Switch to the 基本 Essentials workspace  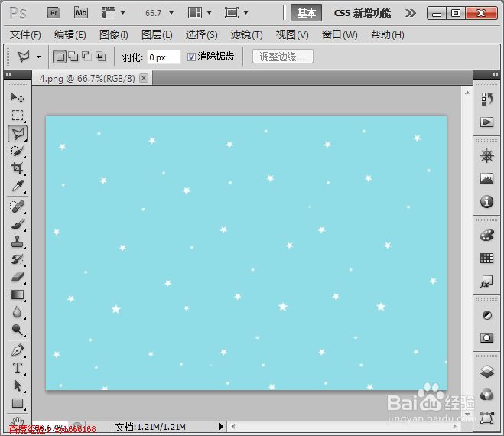click(306, 13)
